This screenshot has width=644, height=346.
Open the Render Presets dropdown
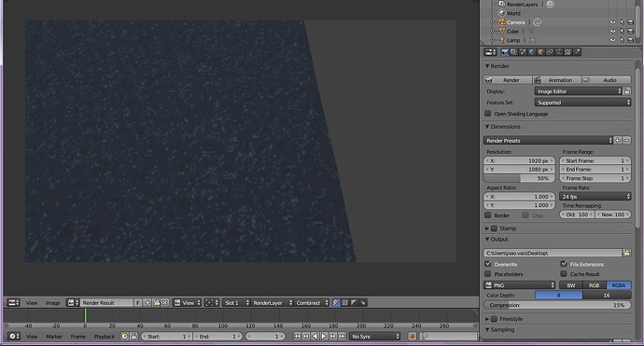(x=548, y=141)
